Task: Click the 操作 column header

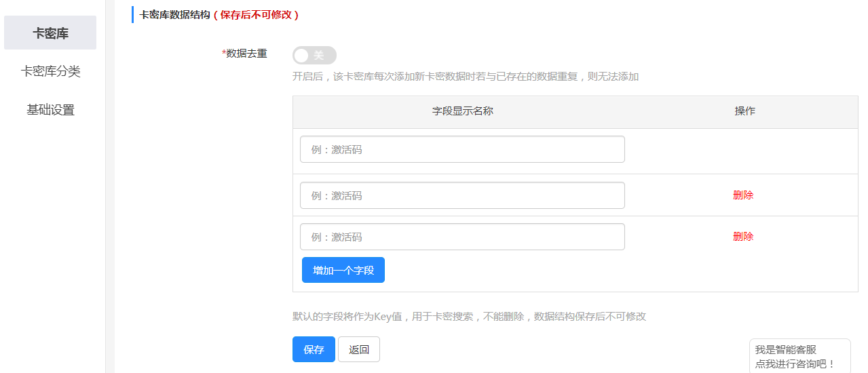Action: pyautogui.click(x=744, y=111)
